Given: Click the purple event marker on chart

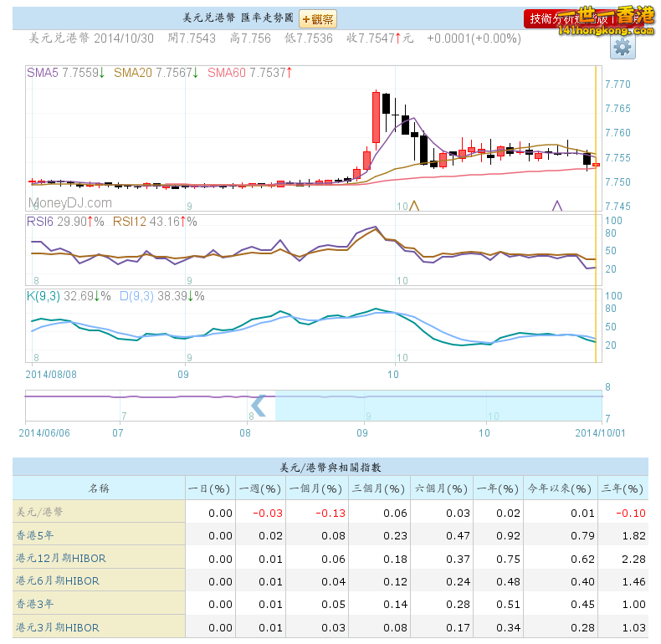Looking at the screenshot, I should pyautogui.click(x=557, y=206).
